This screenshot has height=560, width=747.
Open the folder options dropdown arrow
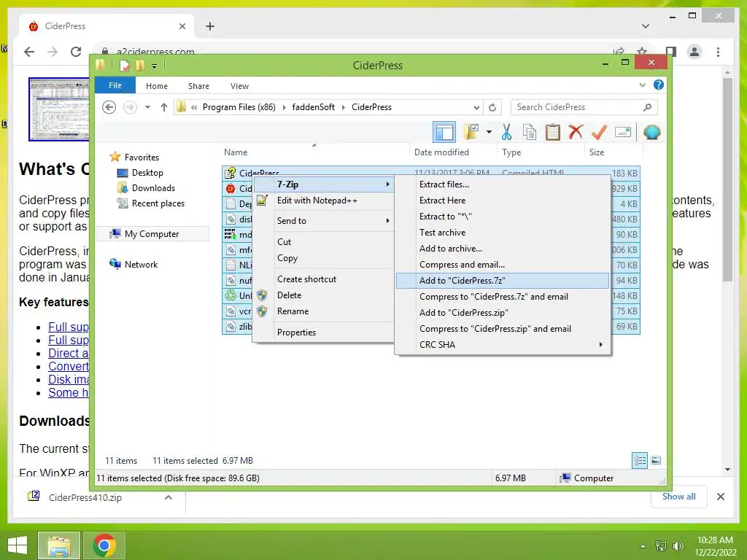click(489, 132)
